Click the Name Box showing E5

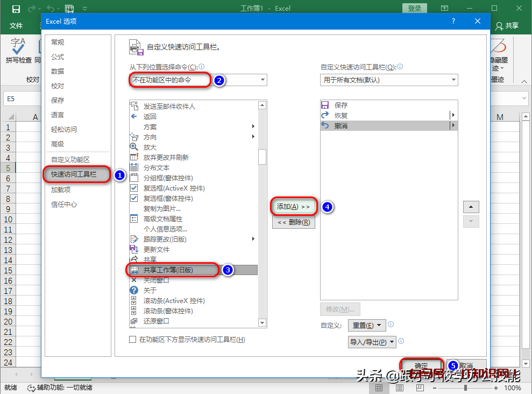click(22, 99)
